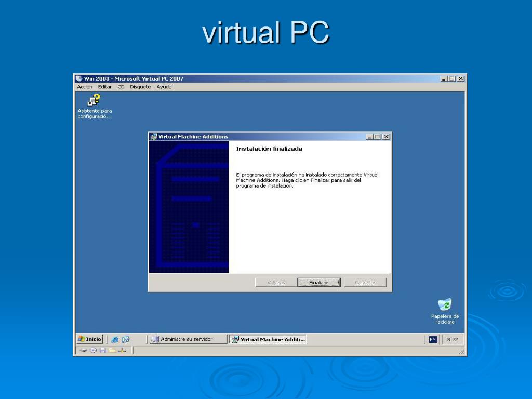Click the hard disk status icon

pyautogui.click(x=84, y=350)
